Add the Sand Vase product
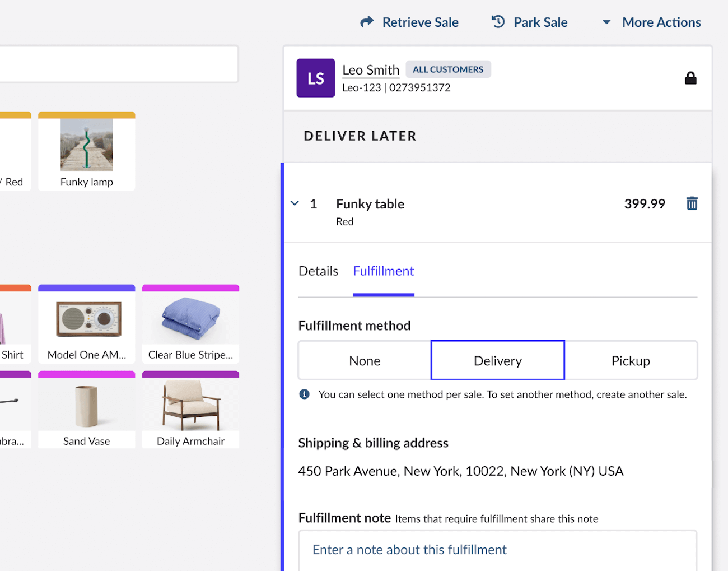The height and width of the screenshot is (571, 728). coord(87,410)
